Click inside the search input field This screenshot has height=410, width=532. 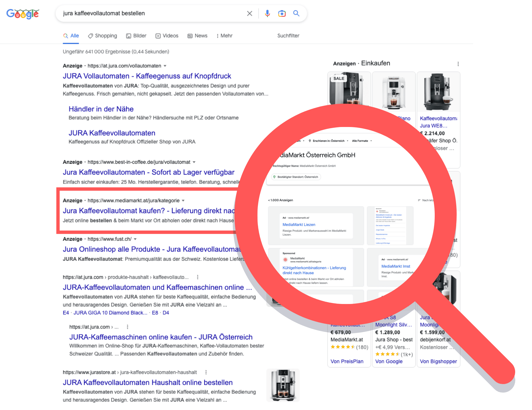(152, 13)
